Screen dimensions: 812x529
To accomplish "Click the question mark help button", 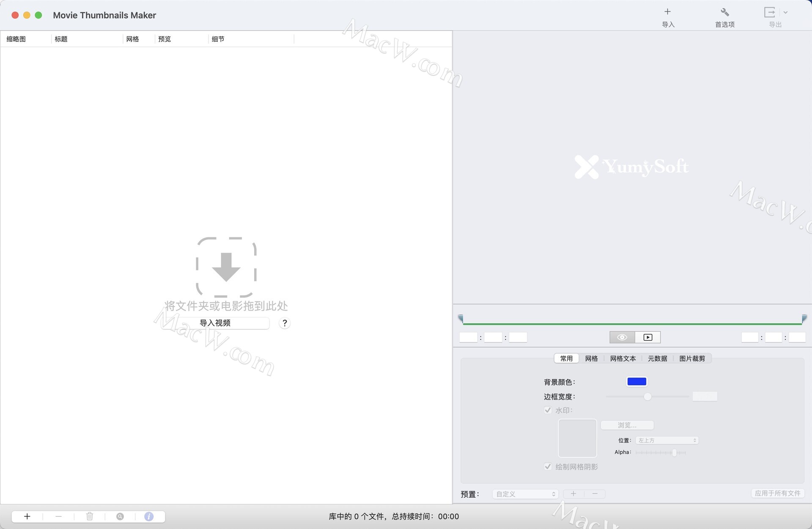I will tap(285, 323).
